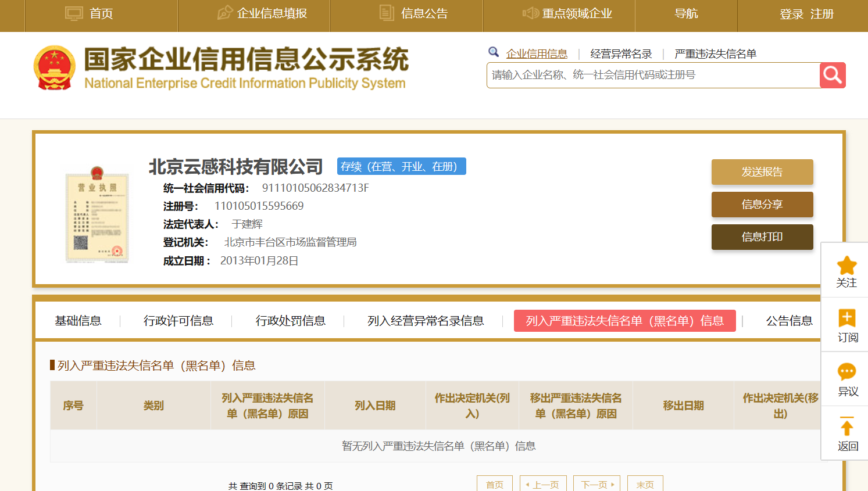Switch to 基础信息 tab
The image size is (868, 491).
(78, 321)
